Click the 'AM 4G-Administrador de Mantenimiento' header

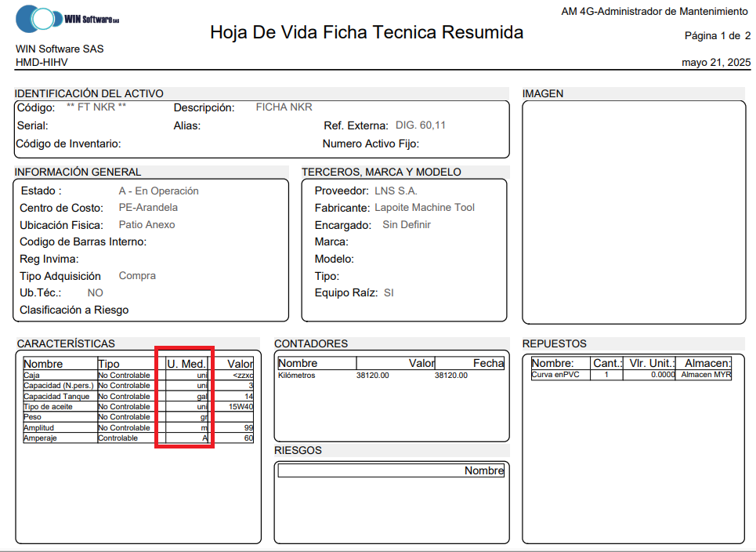click(654, 11)
